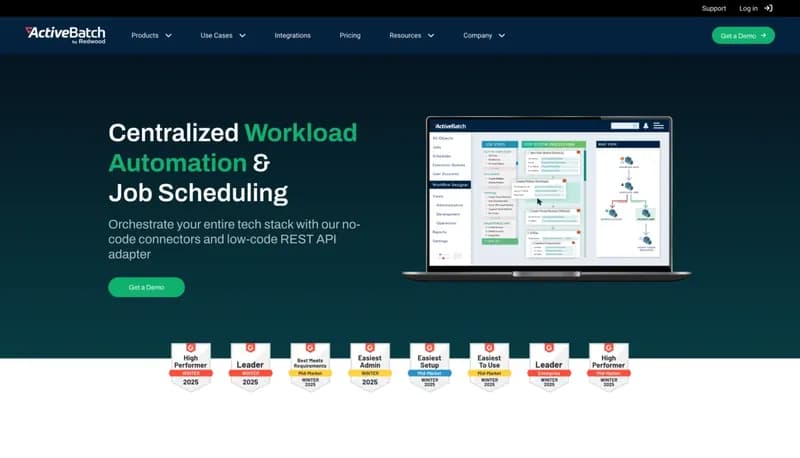
Task: Click the bell icon in the laptop screenshot
Action: [x=645, y=125]
